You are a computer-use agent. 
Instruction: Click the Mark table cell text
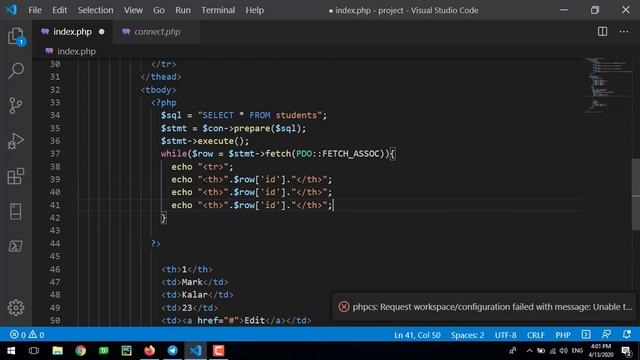192,282
